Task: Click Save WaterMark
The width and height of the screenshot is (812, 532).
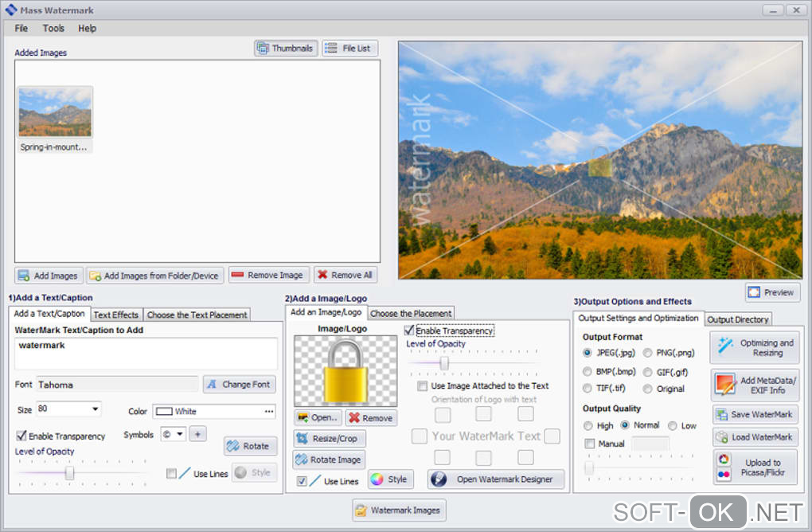Action: [x=755, y=414]
